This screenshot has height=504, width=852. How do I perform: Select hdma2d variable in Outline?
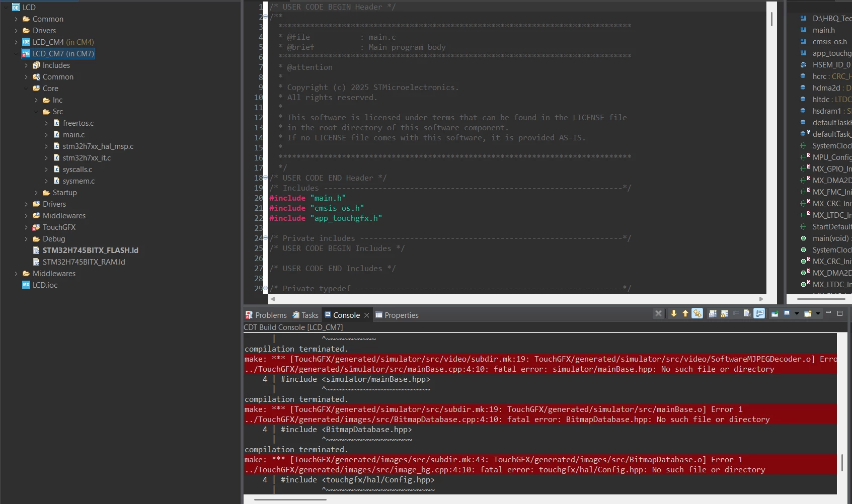(x=825, y=88)
